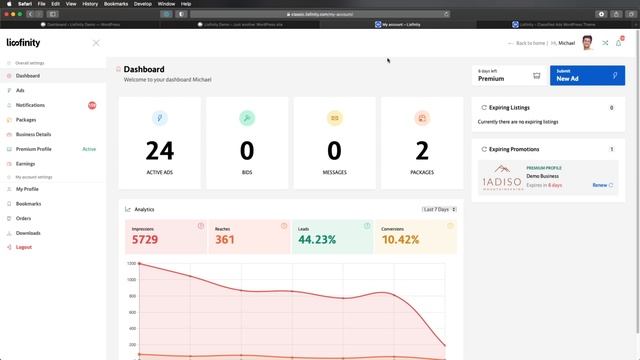This screenshot has width=640, height=360.
Task: Click the Bookmarks icon in sidebar
Action: (x=9, y=204)
